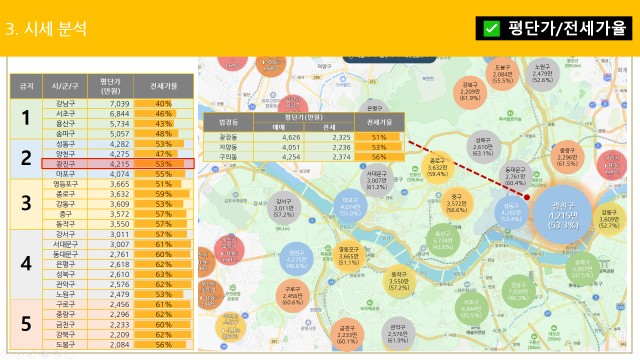
Task: Select the 영등포구 name cell in the table
Action: pyautogui.click(x=65, y=184)
